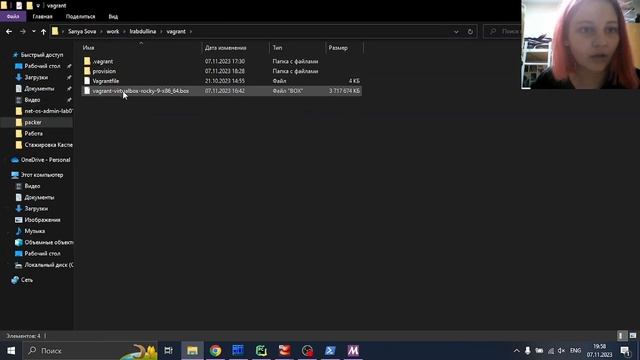
Task: Go up one folder level
Action: click(43, 31)
